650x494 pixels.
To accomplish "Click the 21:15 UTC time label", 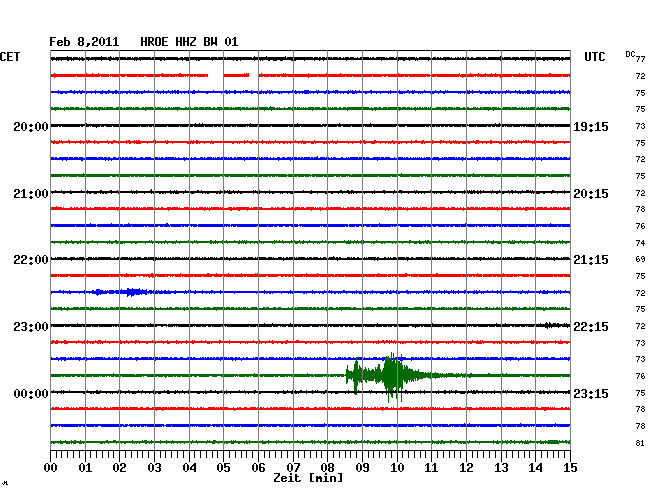I will [591, 260].
